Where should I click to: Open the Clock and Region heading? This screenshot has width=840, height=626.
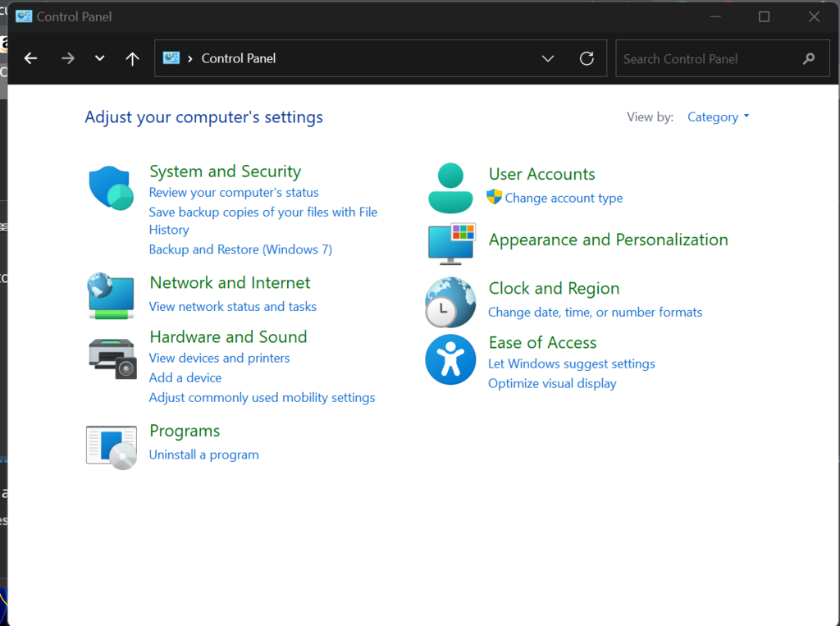[x=554, y=288]
